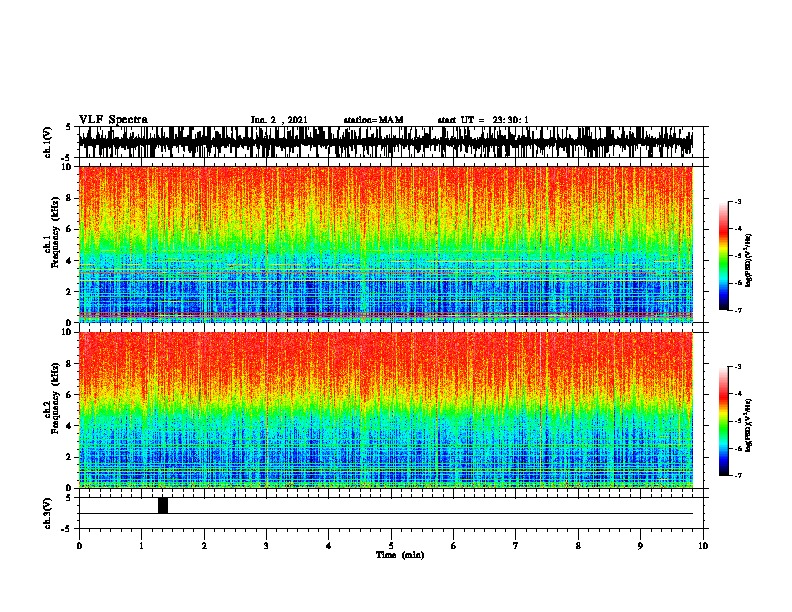Click the "-7" label on ch.2 color scale
792x612 pixels.
point(738,476)
